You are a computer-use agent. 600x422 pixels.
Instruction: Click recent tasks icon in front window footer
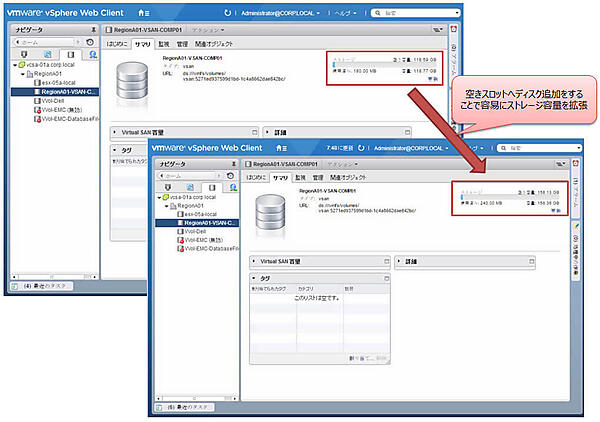pyautogui.click(x=159, y=407)
